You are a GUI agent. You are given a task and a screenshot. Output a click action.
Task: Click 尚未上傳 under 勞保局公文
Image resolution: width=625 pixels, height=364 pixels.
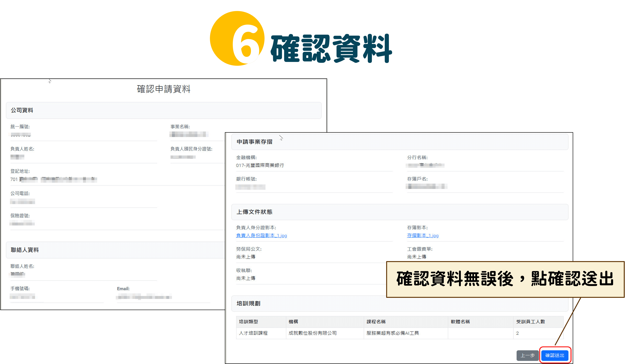tap(246, 257)
